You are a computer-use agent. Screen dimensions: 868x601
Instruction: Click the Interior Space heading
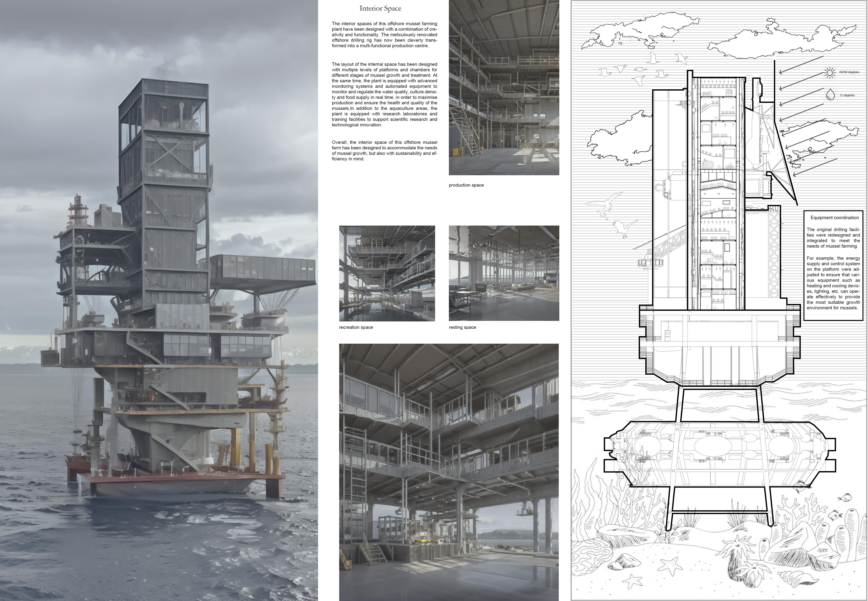pos(380,8)
